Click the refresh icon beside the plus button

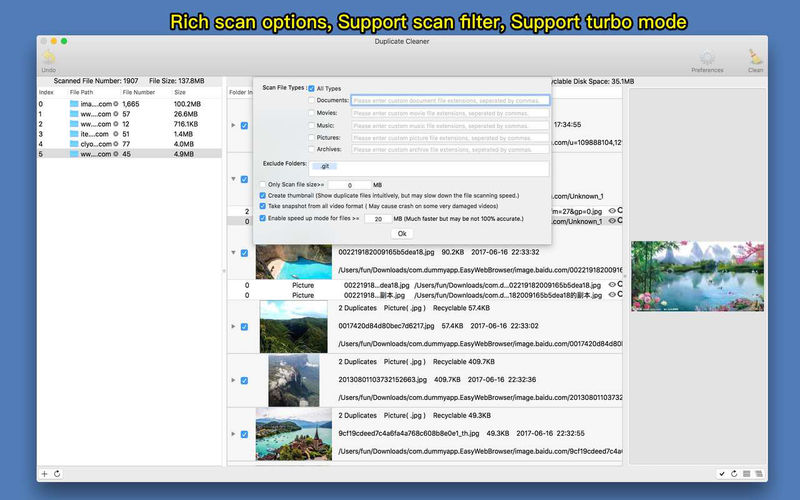57,473
